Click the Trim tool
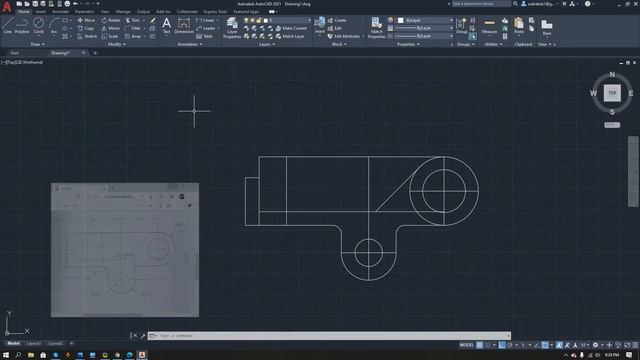Viewport: 640px width, 360px height. coord(133,20)
